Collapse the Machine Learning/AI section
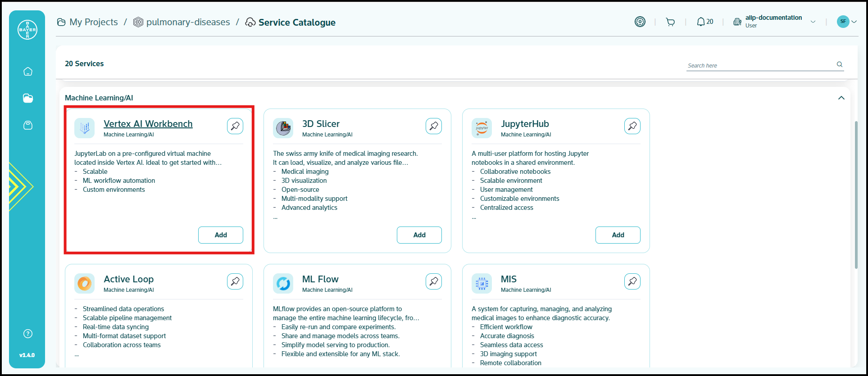 [x=841, y=98]
